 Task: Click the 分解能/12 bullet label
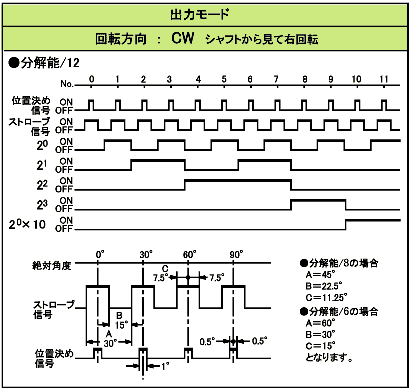[x=44, y=63]
